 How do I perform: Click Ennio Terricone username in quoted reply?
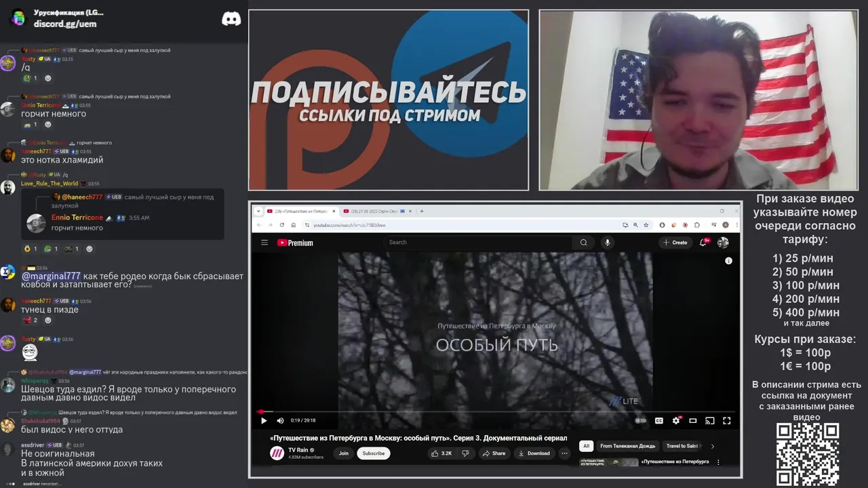[77, 218]
